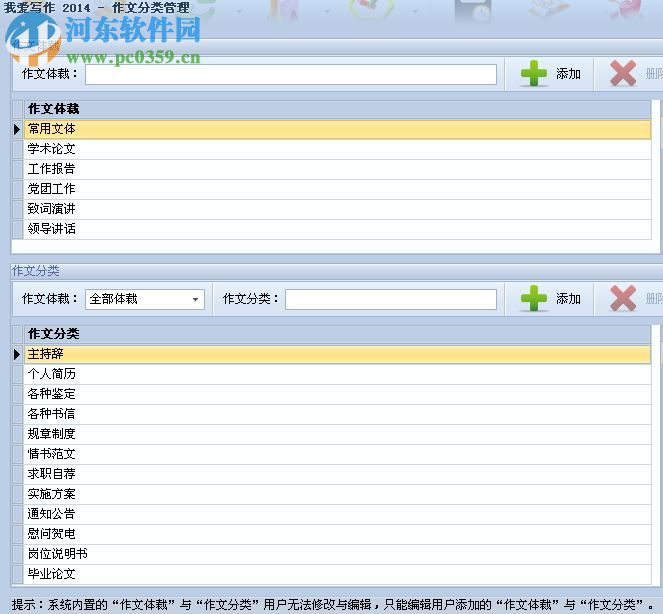The image size is (663, 614).
Task: Click the row indicator arrow beside 主持辞
Action: (17, 354)
